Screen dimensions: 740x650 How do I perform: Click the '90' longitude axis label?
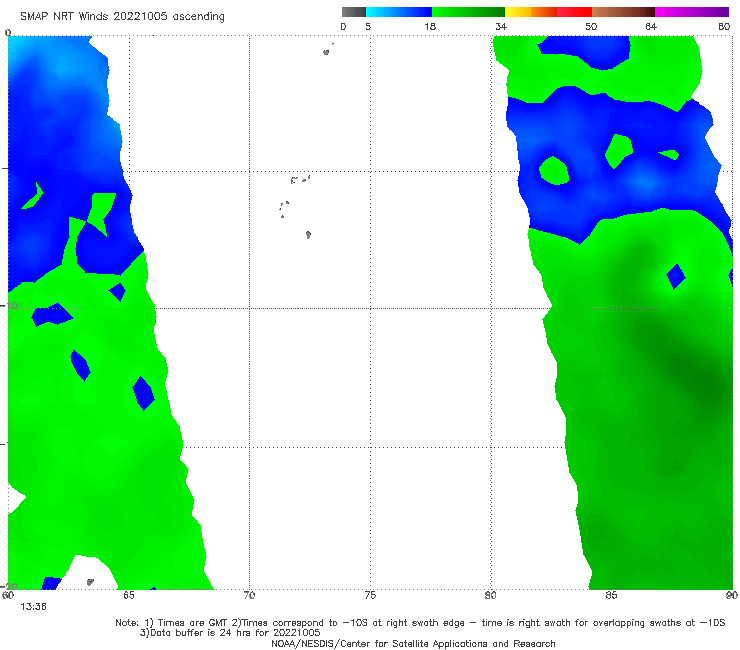pyautogui.click(x=732, y=595)
